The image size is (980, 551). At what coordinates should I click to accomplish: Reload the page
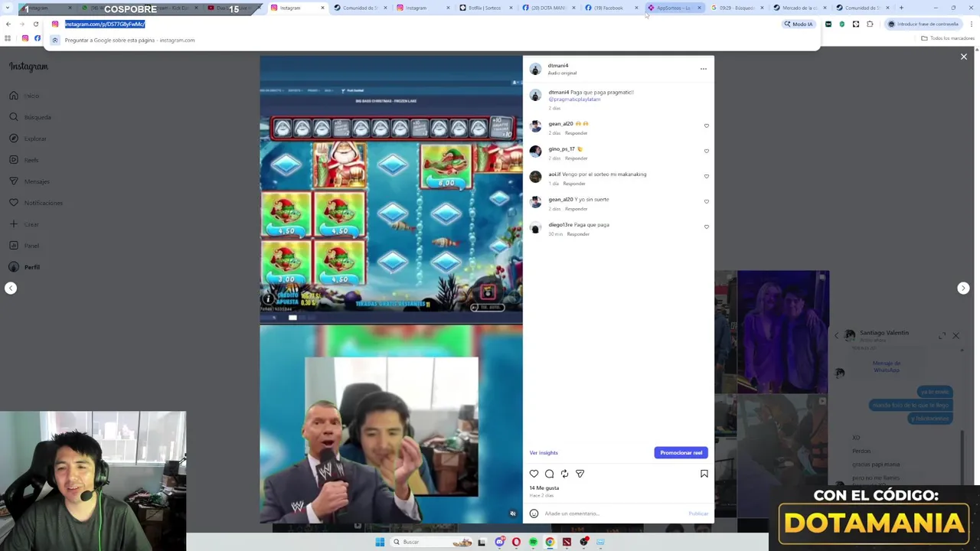(36, 24)
